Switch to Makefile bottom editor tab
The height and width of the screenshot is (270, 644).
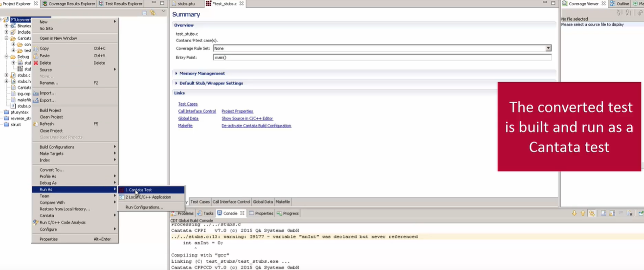[x=283, y=202]
